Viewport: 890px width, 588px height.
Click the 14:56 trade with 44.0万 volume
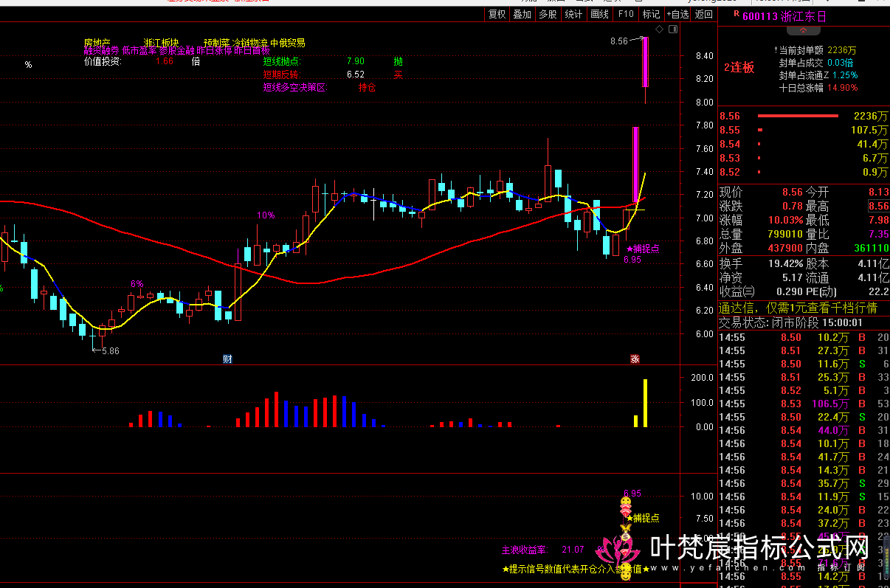click(804, 430)
